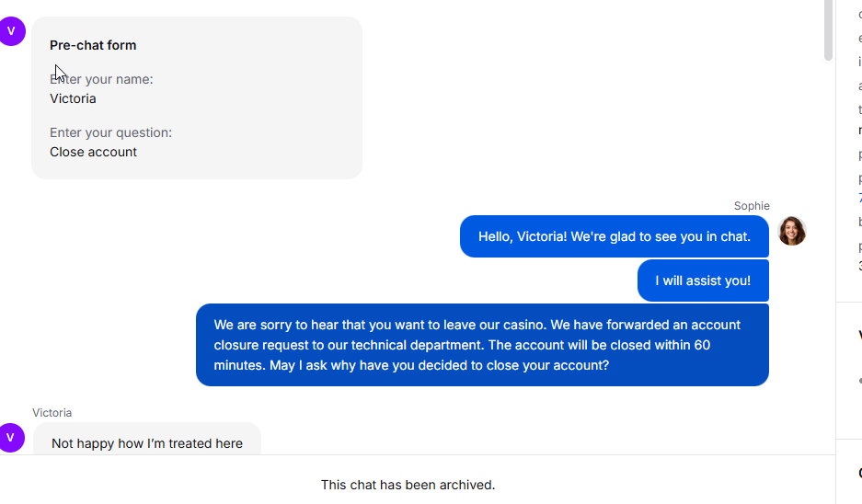Click the 'I will assist you!' message bubble
862x504 pixels.
[x=703, y=281]
